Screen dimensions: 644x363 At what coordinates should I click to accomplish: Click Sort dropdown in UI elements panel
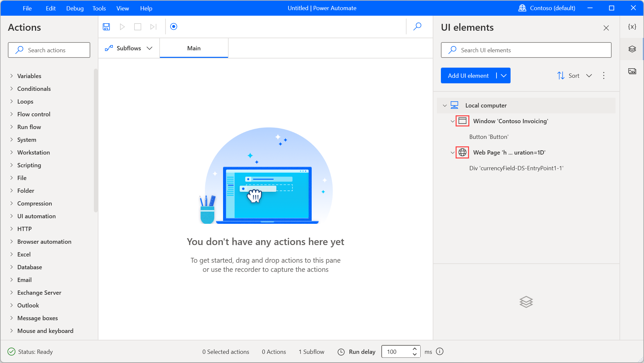(575, 75)
